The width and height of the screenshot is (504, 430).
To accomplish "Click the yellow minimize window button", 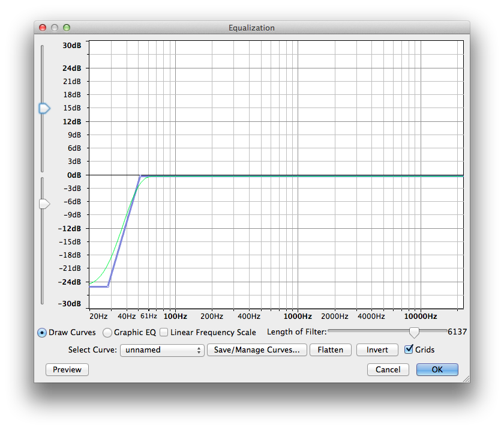I will (x=55, y=28).
